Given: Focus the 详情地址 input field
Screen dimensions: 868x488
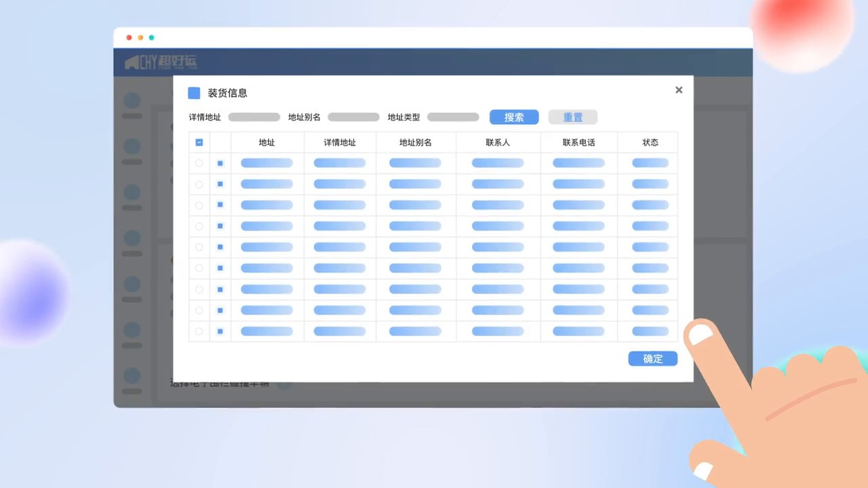Looking at the screenshot, I should (x=254, y=117).
